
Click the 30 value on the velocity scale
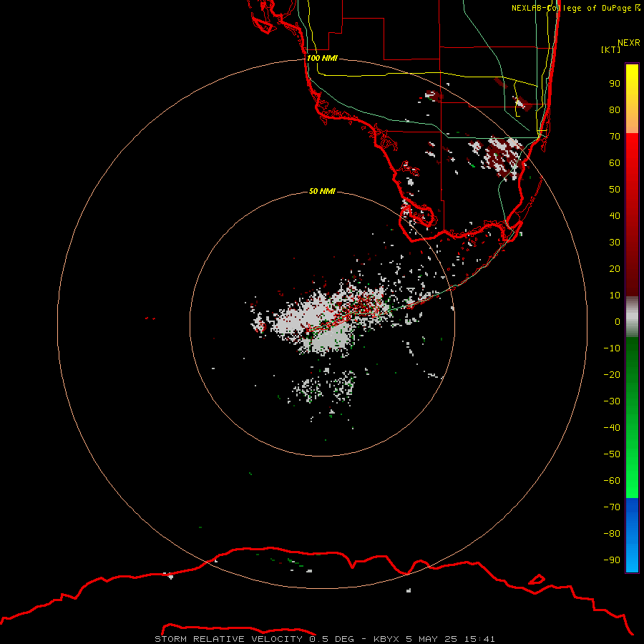(615, 243)
